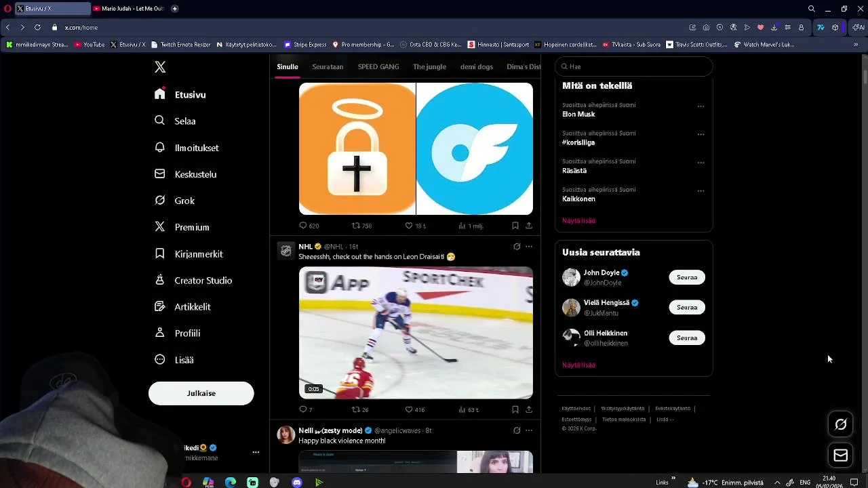Play the NHL hockey video
Viewport: 868px width, 488px height.
416,333
